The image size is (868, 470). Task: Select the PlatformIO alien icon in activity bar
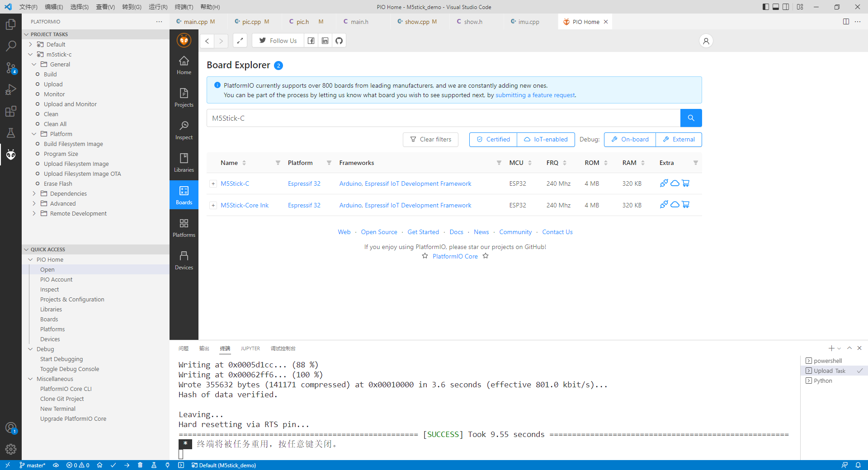click(11, 155)
